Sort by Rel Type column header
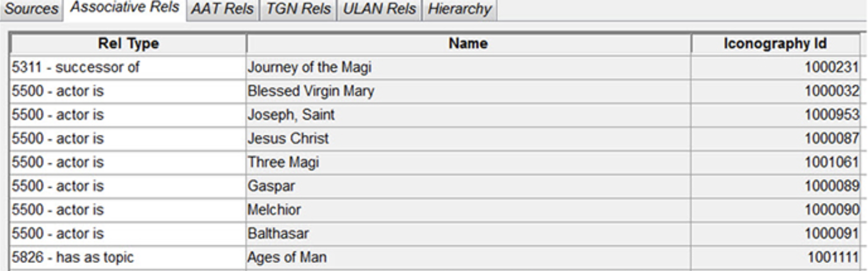 128,44
